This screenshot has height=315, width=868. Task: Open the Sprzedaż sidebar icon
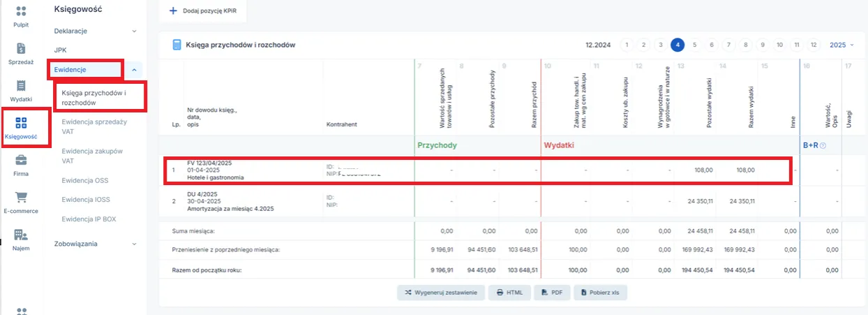tap(21, 49)
